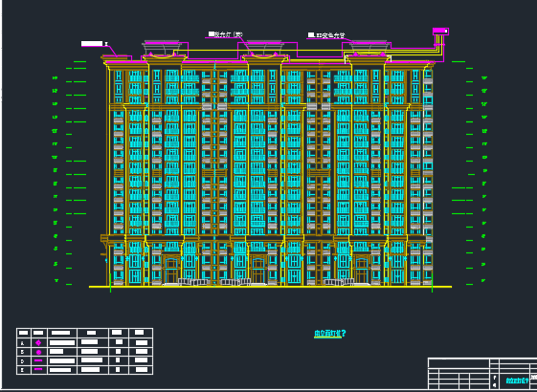The image size is (537, 392).
Task: Click the letter D cell in legend table
Action: tap(23, 360)
